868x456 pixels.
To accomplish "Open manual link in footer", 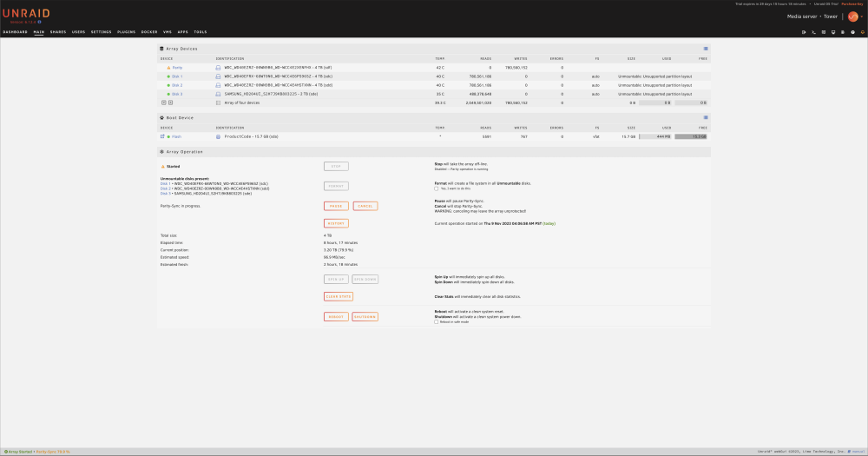I will point(858,452).
